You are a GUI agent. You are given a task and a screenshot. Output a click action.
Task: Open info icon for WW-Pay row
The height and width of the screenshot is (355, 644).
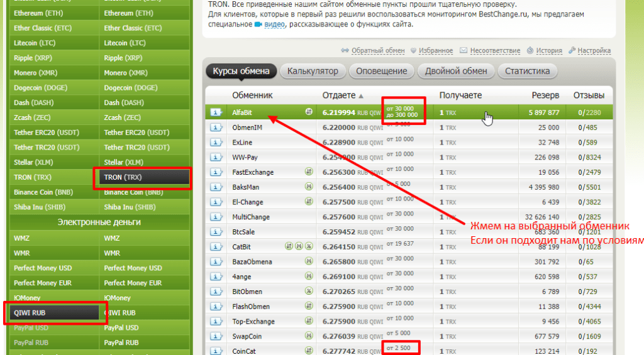(x=216, y=157)
